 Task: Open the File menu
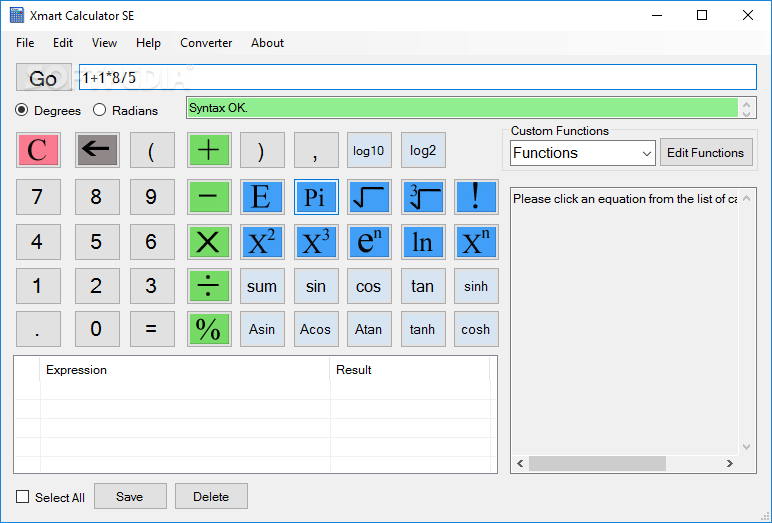coord(25,43)
